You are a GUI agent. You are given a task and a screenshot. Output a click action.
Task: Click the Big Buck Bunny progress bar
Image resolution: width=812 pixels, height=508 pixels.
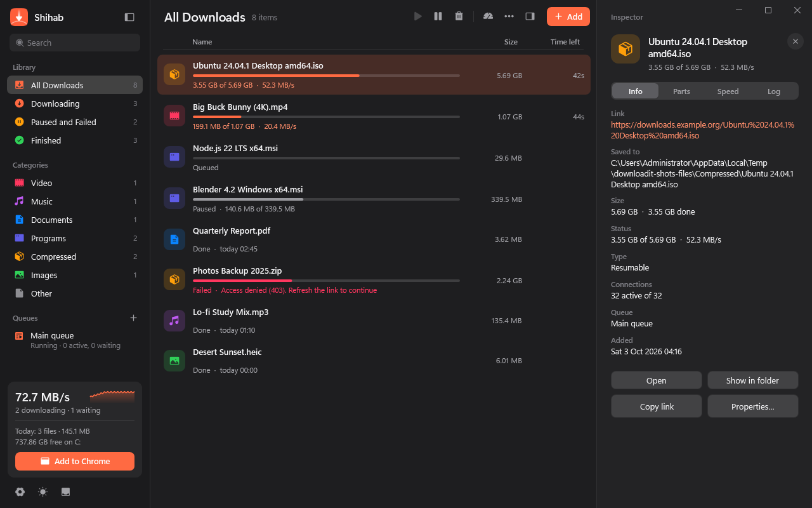[326, 117]
